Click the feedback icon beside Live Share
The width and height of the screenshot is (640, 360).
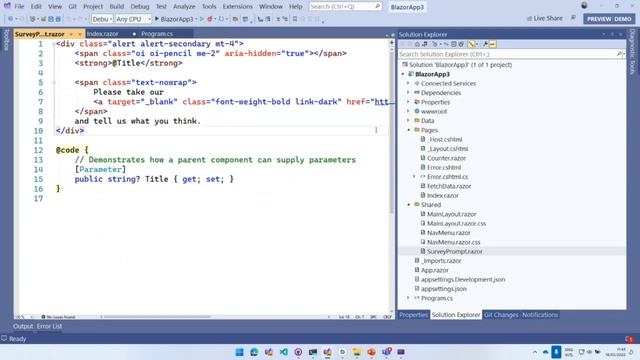pyautogui.click(x=573, y=18)
